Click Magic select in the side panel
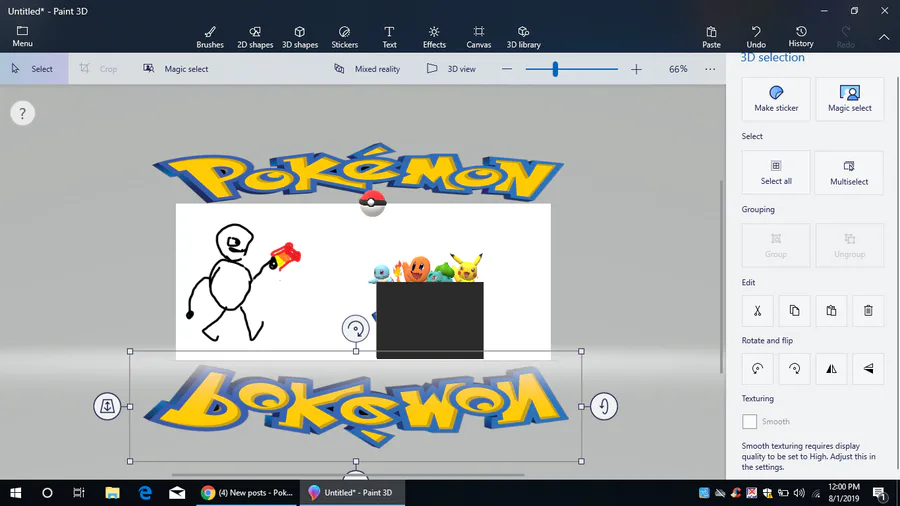Viewport: 900px width, 506px height. point(849,99)
